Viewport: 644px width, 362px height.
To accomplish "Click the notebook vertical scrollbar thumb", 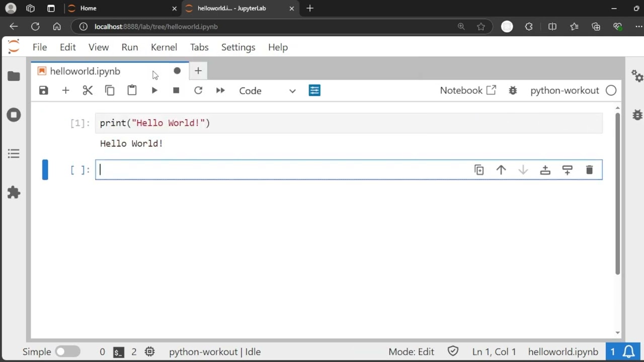I will tap(618, 194).
